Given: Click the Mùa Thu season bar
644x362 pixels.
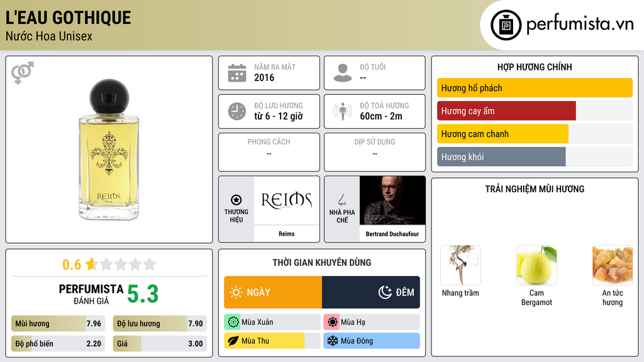Looking at the screenshot, I should coord(272,341).
